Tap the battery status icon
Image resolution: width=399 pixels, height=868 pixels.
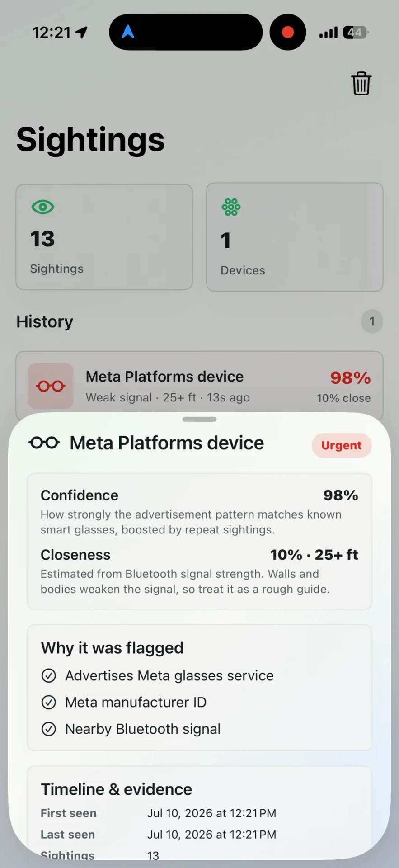coord(356,33)
